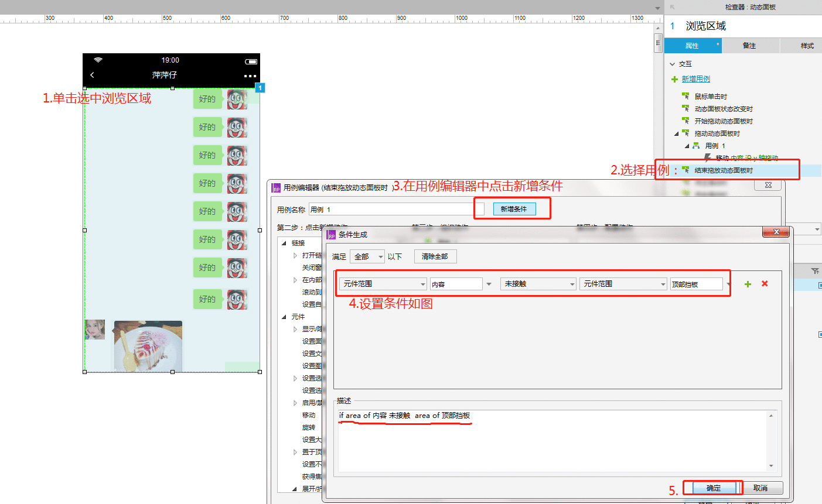
Task: Select the 旋转 action in action tree
Action: (309, 427)
